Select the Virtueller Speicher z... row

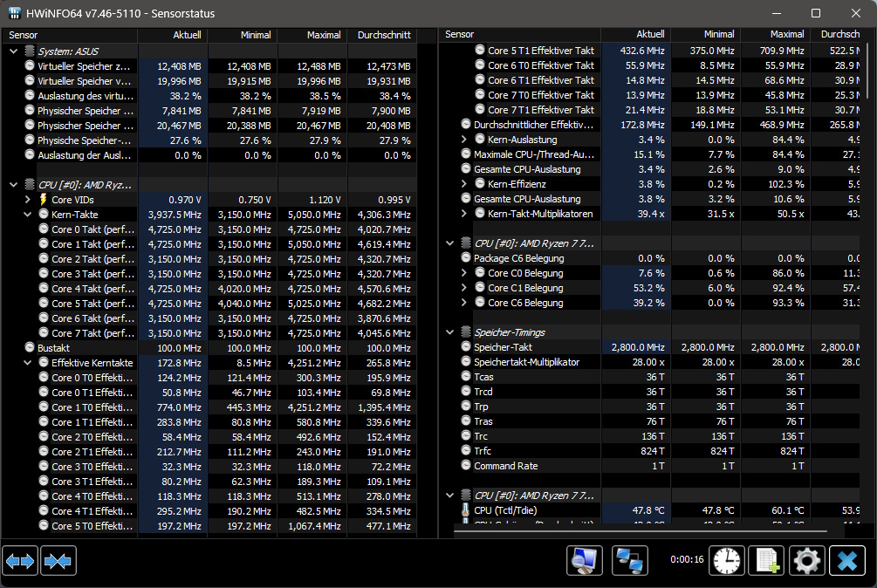click(x=209, y=66)
